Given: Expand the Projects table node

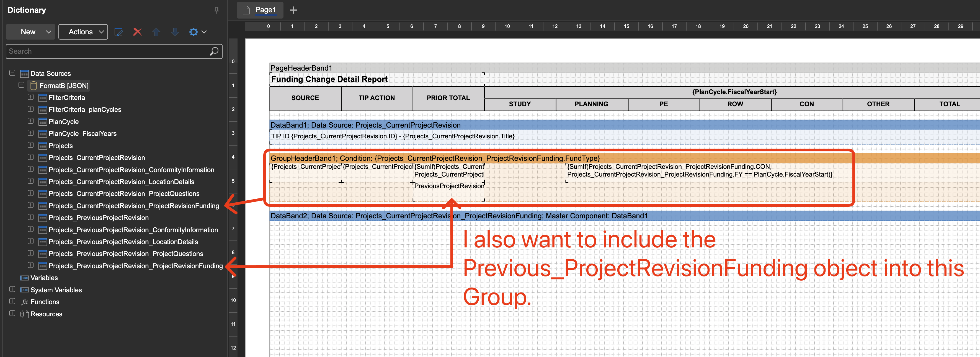Looking at the screenshot, I should pyautogui.click(x=30, y=145).
